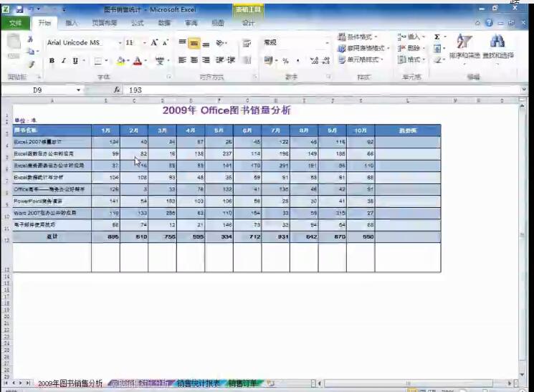Click the text Orientation icon
The image size is (534, 392).
coord(220,43)
